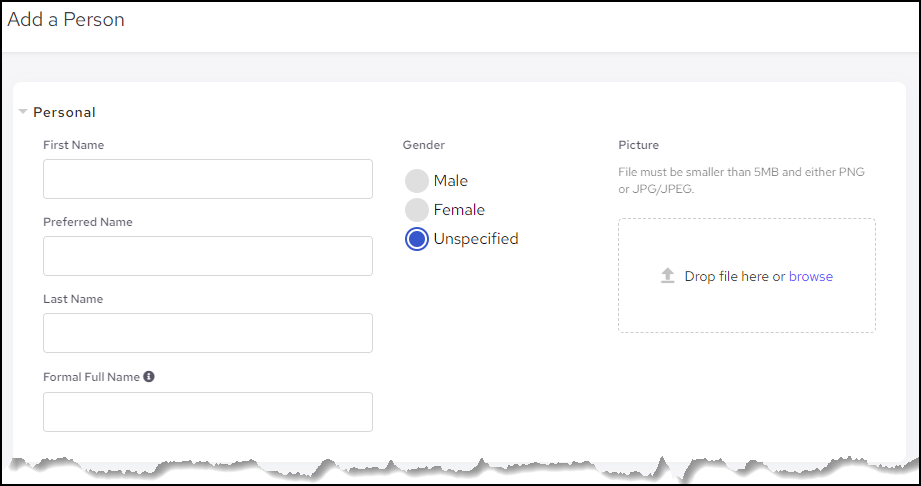This screenshot has height=486, width=921.
Task: Click the Gender group label
Action: coord(423,145)
